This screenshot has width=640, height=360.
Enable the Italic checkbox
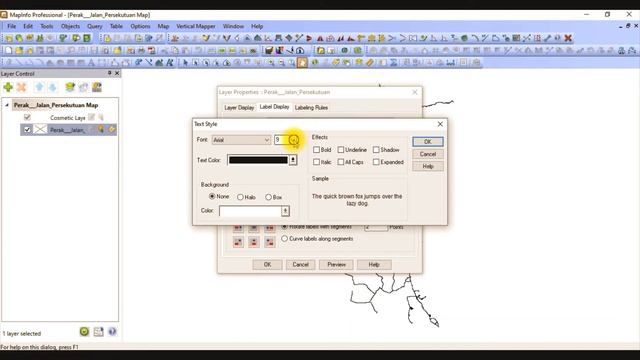[316, 162]
